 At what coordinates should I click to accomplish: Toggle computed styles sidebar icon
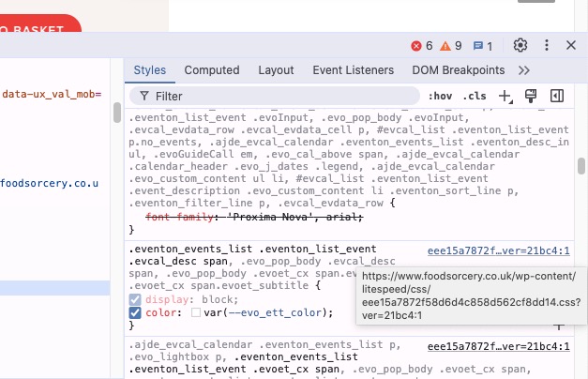pyautogui.click(x=557, y=96)
